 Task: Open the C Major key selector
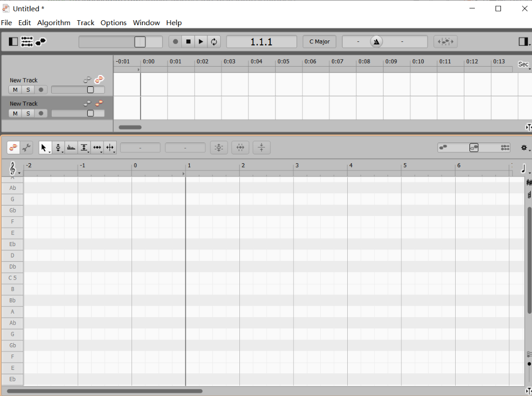tap(319, 41)
